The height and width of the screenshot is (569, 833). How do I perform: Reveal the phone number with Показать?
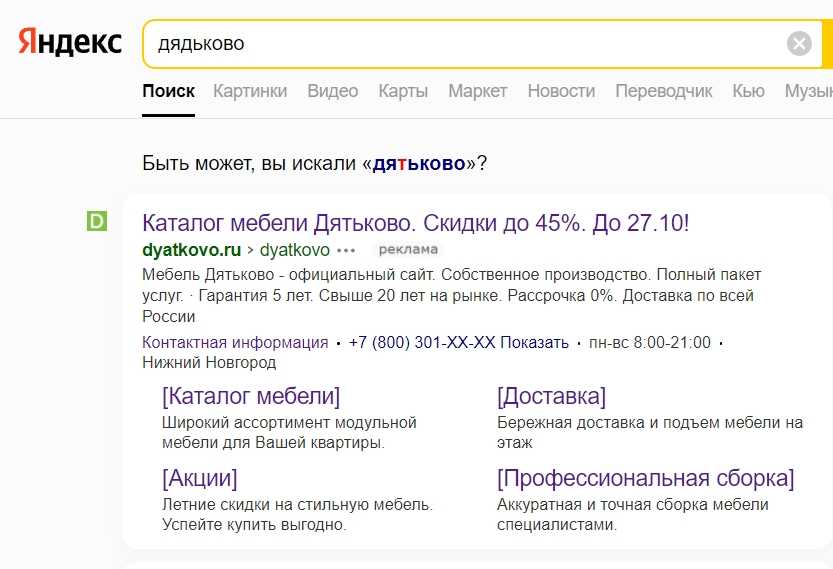pyautogui.click(x=534, y=342)
